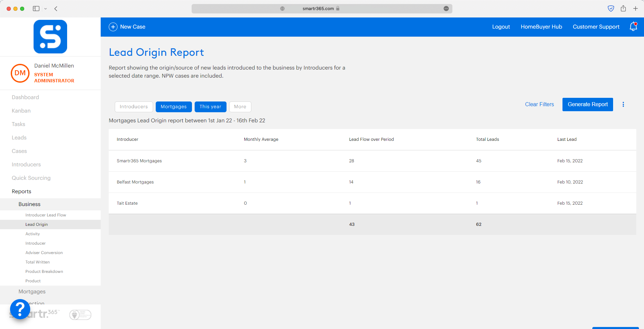Click Belfast Mortgages row name
644x329 pixels.
[135, 182]
